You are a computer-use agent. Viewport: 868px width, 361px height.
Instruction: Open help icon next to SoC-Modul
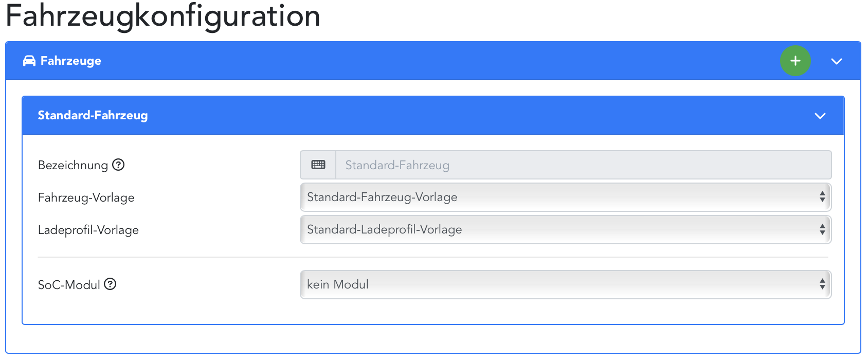[x=110, y=284]
